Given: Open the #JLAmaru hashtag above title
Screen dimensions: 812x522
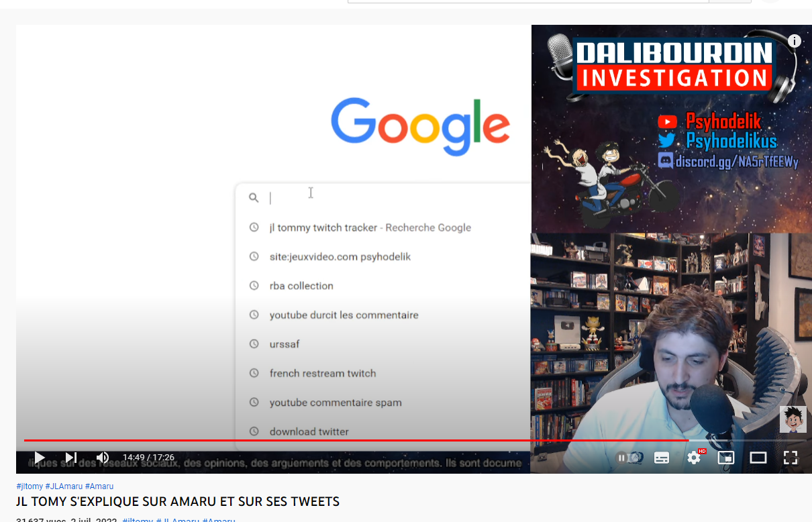Looking at the screenshot, I should (64, 486).
